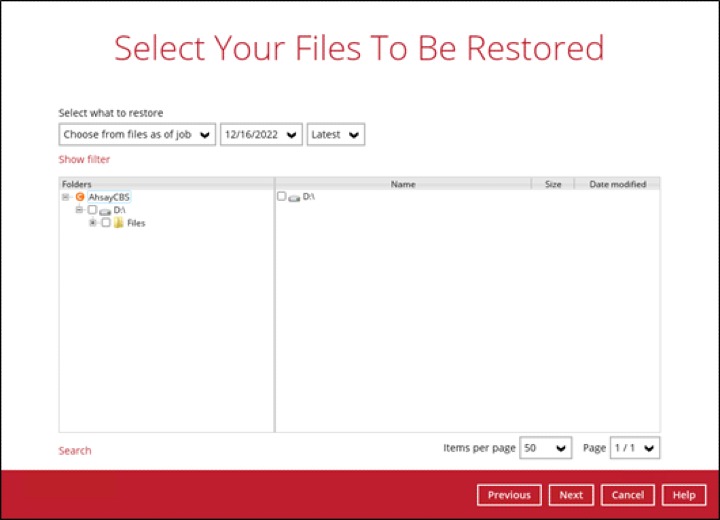Sort by the Date modified column header
This screenshot has height=520, width=720.
click(x=618, y=184)
